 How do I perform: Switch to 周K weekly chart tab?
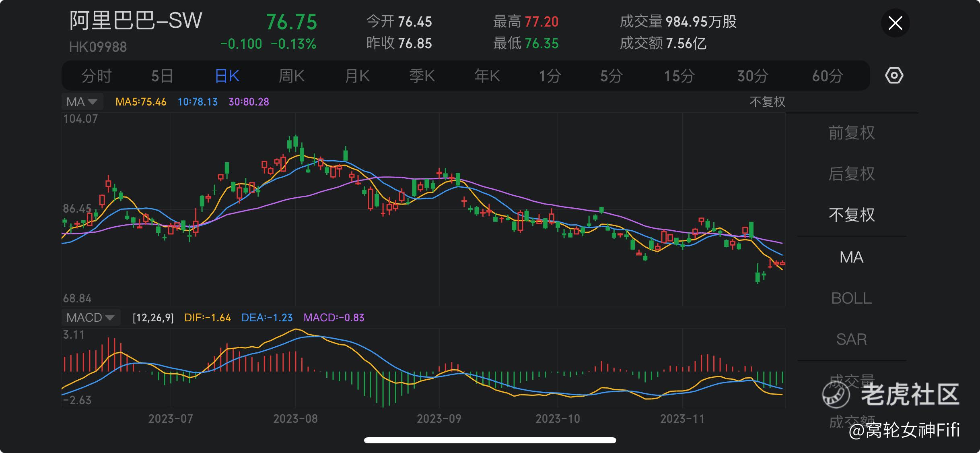(292, 76)
